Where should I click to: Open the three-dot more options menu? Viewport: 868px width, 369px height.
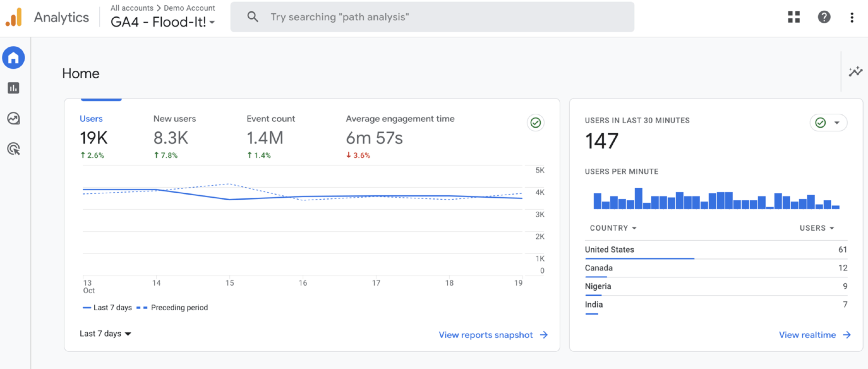tap(852, 17)
